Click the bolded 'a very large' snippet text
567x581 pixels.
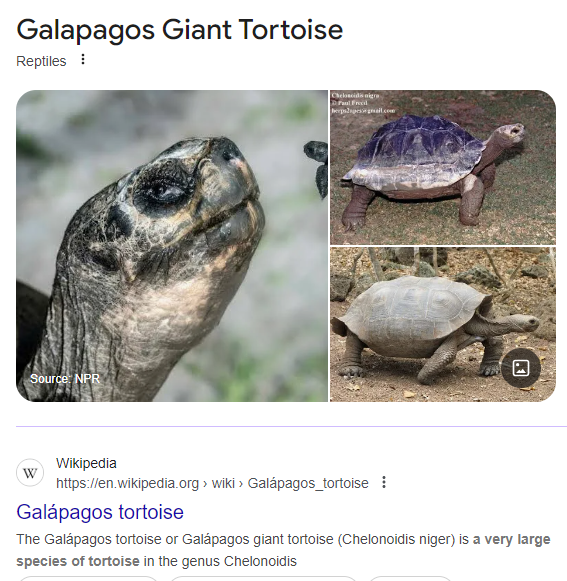pos(512,539)
